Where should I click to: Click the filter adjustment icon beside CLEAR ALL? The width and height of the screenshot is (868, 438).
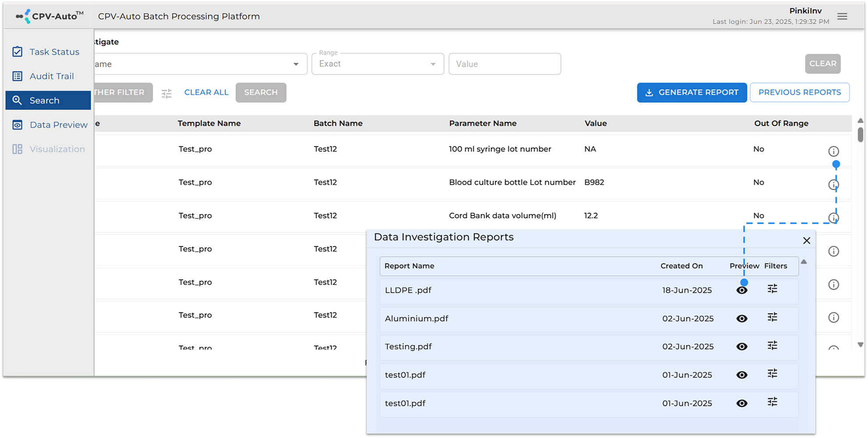point(167,93)
